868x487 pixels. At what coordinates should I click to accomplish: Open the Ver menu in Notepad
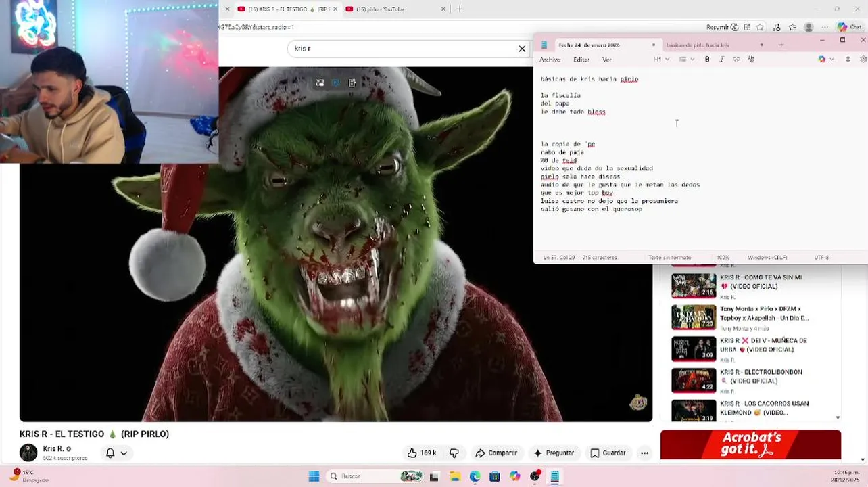pos(607,60)
